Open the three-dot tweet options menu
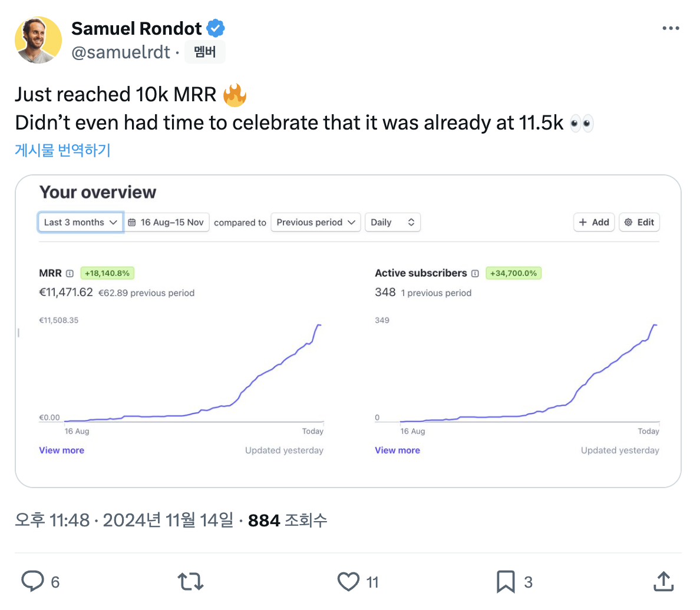 click(x=671, y=28)
